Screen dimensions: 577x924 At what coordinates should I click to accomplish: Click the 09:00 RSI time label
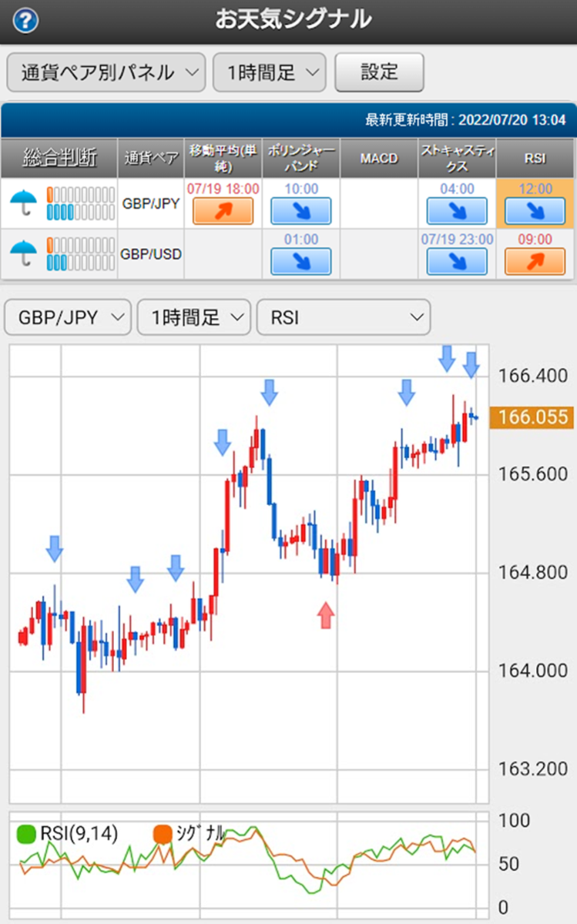(x=535, y=239)
